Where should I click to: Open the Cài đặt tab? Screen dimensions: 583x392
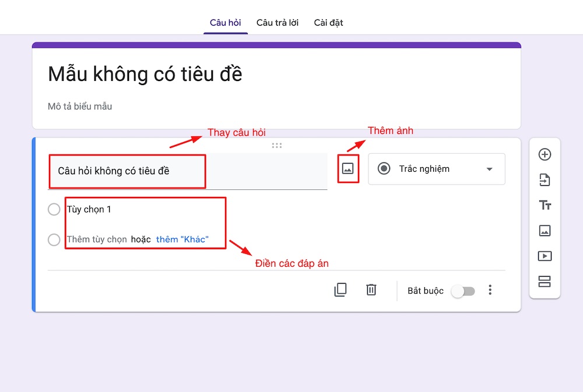[328, 22]
